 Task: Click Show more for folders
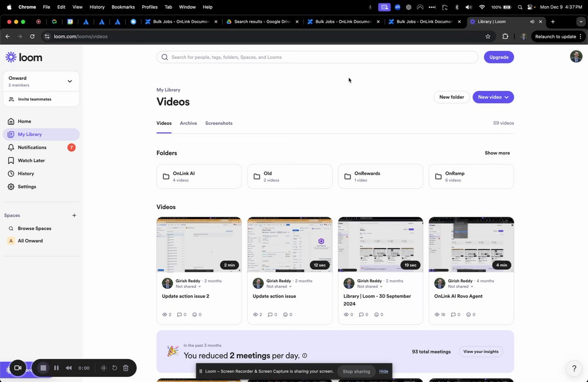coord(497,153)
